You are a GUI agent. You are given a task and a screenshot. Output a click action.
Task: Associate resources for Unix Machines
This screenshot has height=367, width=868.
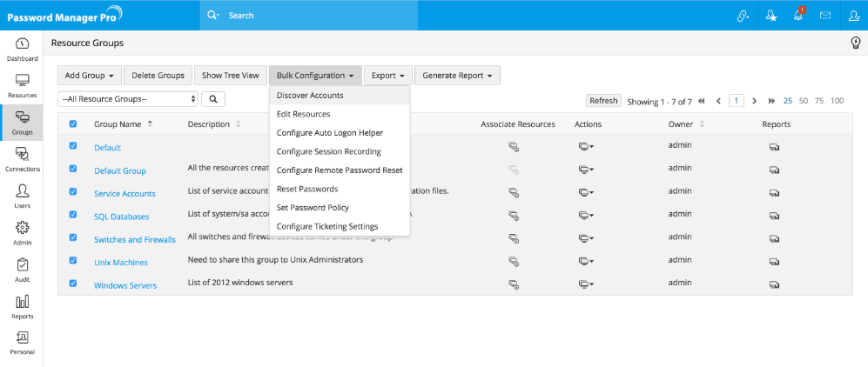tap(514, 261)
